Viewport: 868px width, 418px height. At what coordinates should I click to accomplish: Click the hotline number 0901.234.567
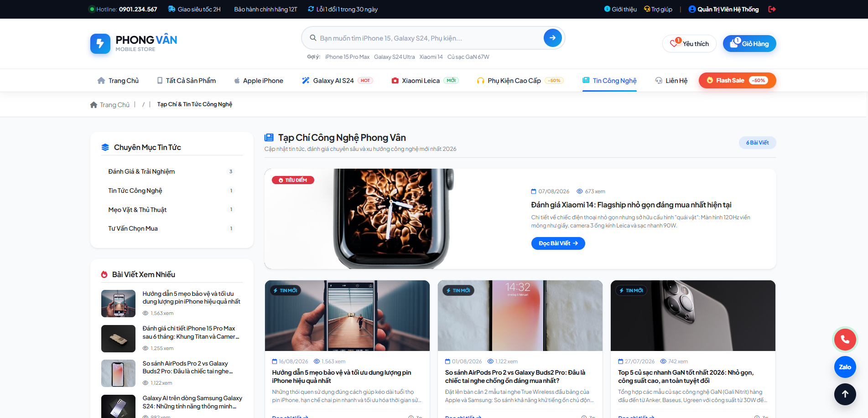coord(138,9)
